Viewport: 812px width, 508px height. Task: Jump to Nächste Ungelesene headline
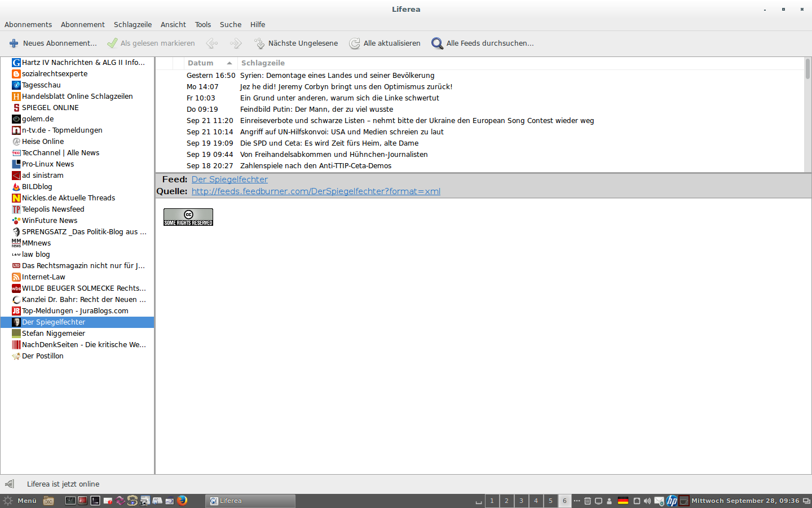point(296,43)
